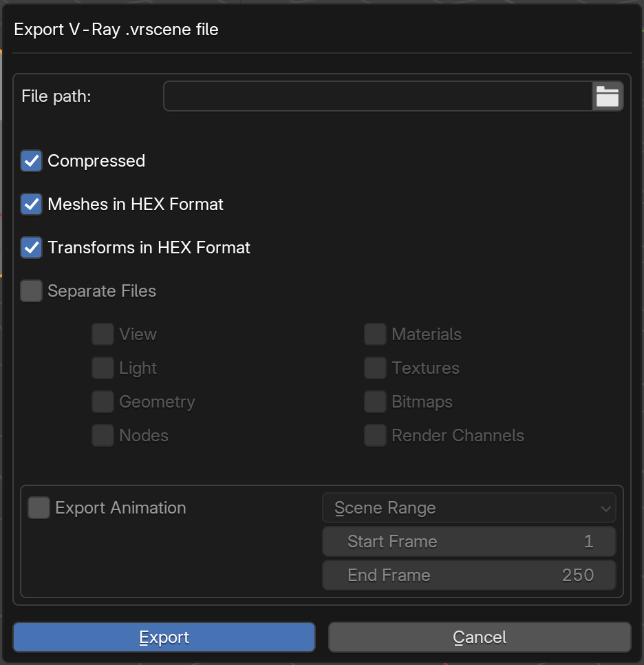Disable Meshes in HEX Format
Viewport: 644px width, 665px height.
[32, 204]
